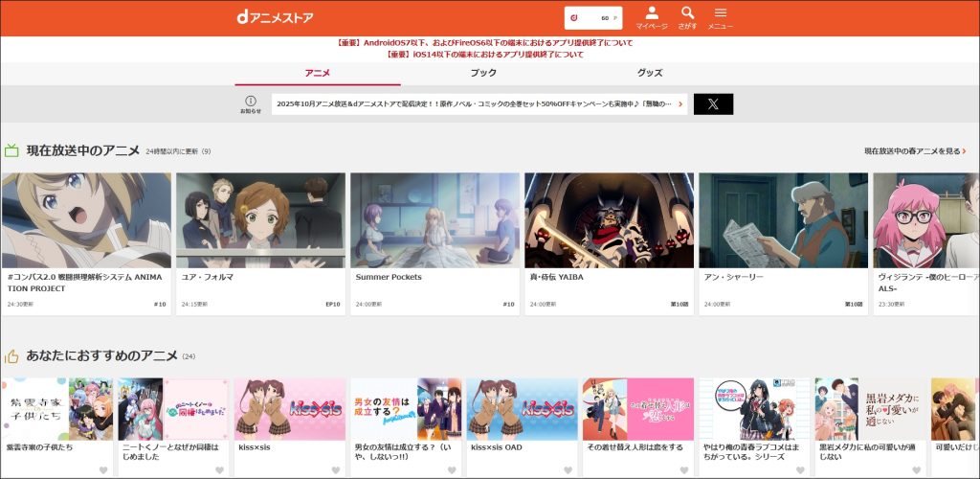980x479 pixels.
Task: Click the お知らせ info icon
Action: (x=251, y=103)
